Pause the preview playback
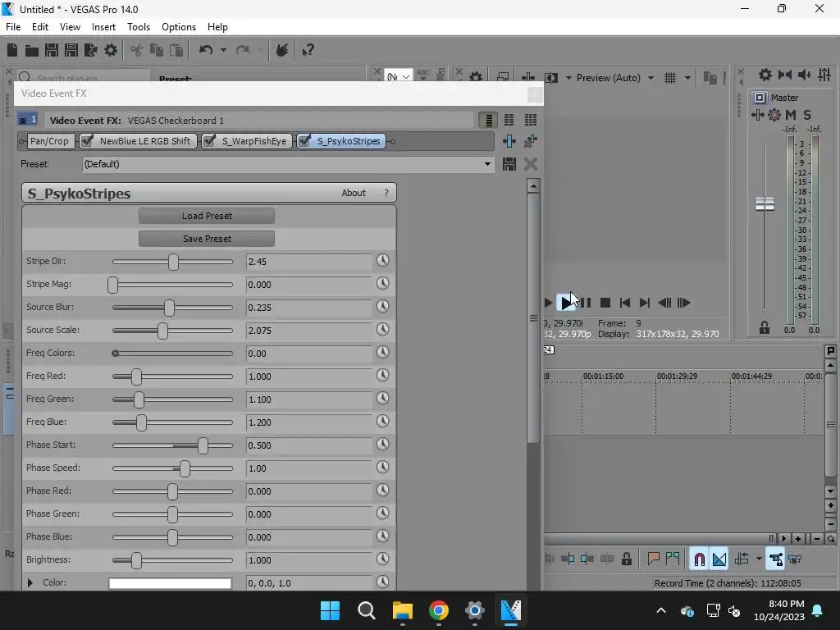 586,303
